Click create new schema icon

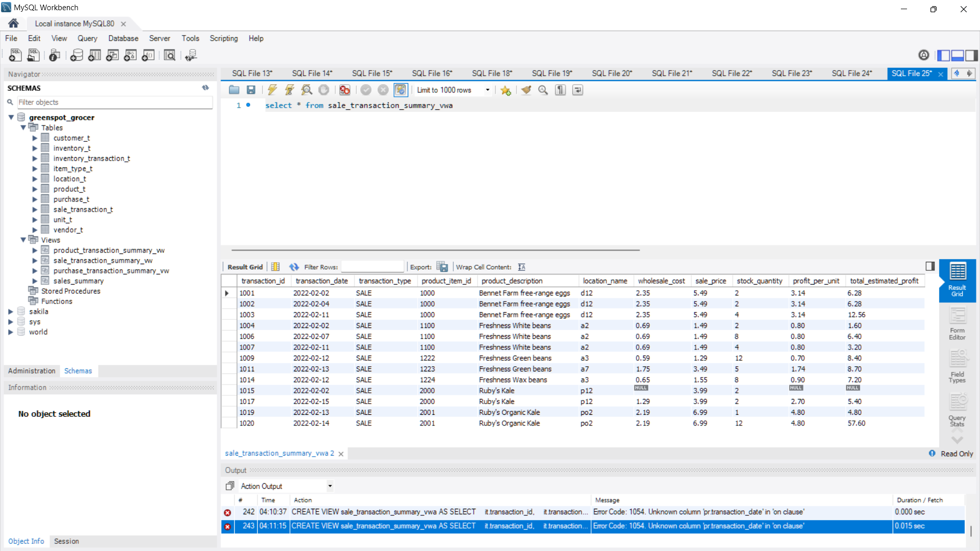click(77, 55)
